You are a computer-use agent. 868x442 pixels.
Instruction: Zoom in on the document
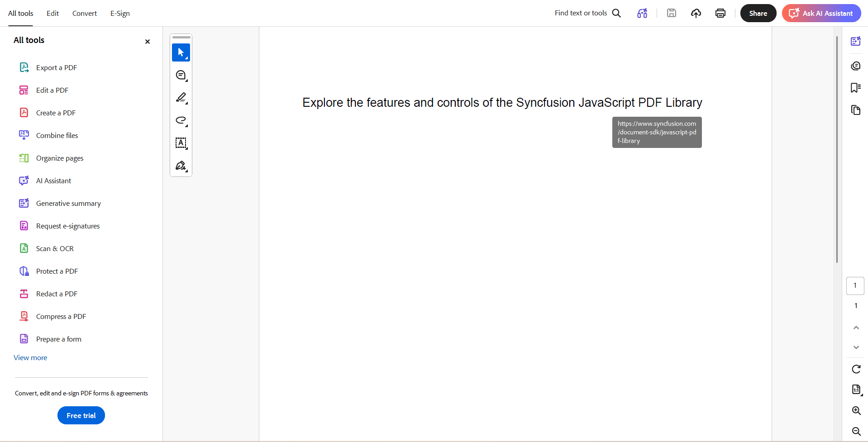pos(856,410)
